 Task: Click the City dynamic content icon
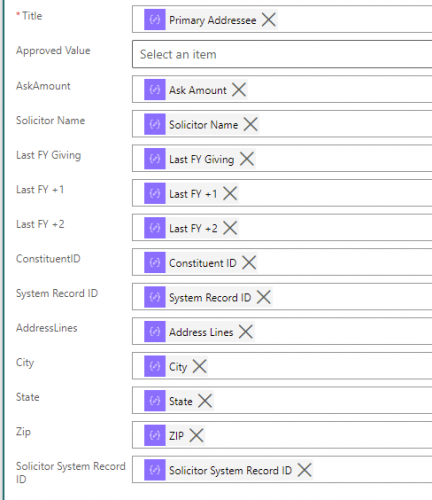(x=155, y=366)
